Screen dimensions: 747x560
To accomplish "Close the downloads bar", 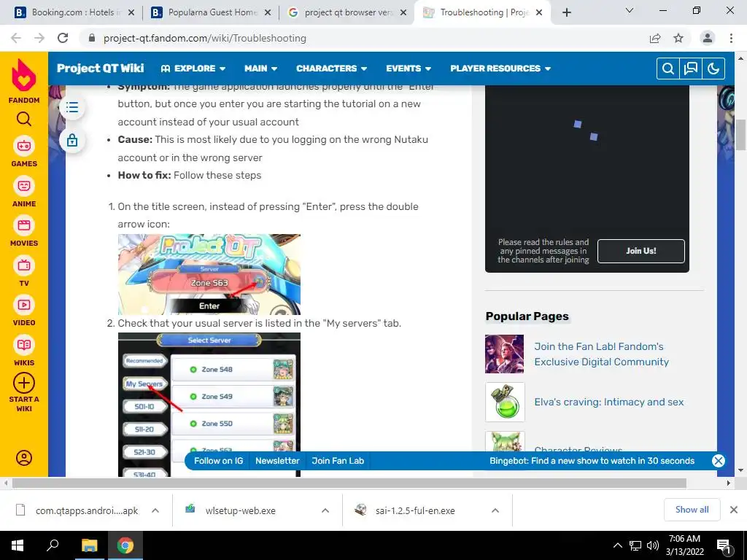I will 734,510.
